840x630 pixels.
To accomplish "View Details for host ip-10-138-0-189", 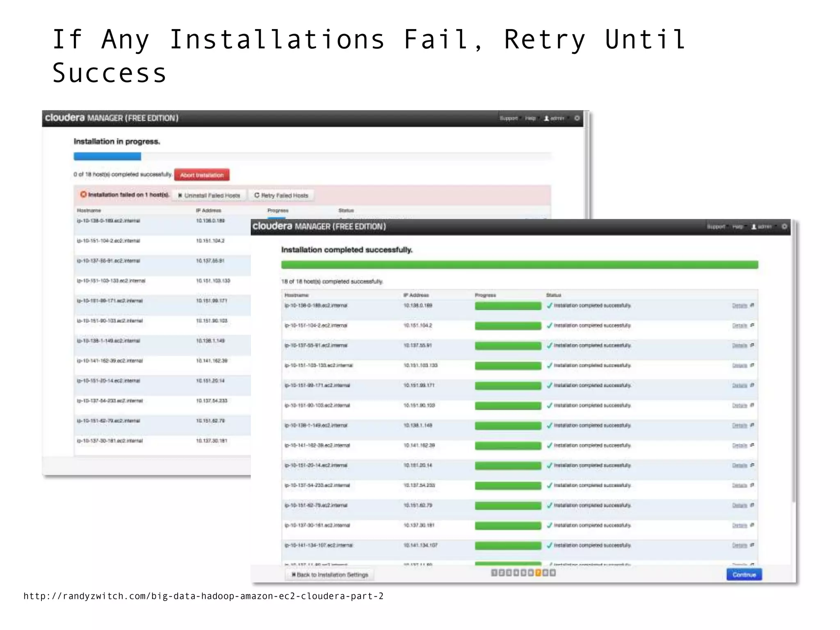I will coord(740,306).
